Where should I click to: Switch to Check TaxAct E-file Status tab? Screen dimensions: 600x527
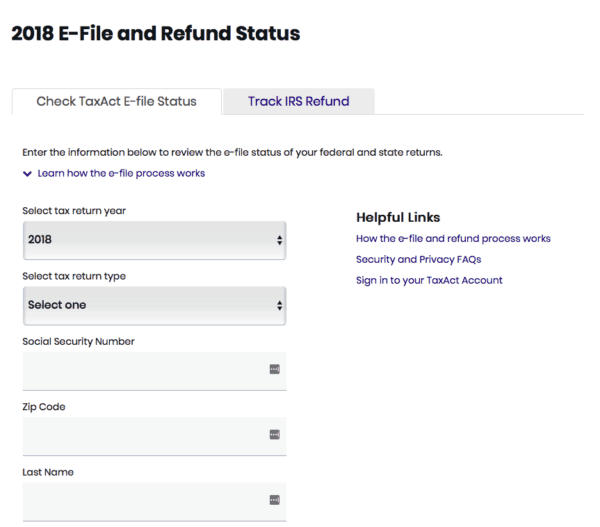tap(117, 101)
